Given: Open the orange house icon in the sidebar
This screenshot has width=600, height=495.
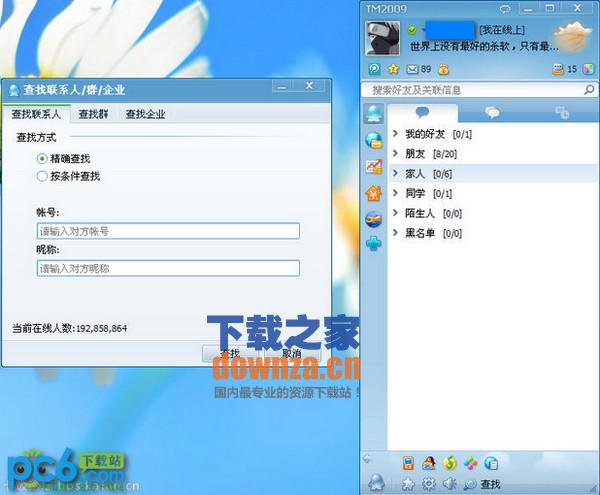Looking at the screenshot, I should 373,194.
